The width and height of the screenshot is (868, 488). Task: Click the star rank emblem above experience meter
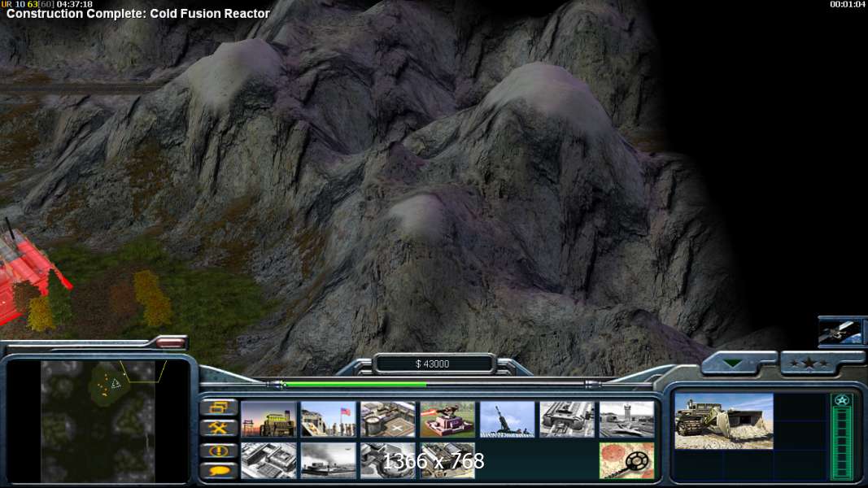842,400
